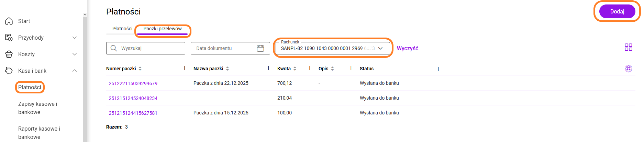This screenshot has width=644, height=142.
Task: Click the Wyczyść filter link
Action: (x=407, y=48)
